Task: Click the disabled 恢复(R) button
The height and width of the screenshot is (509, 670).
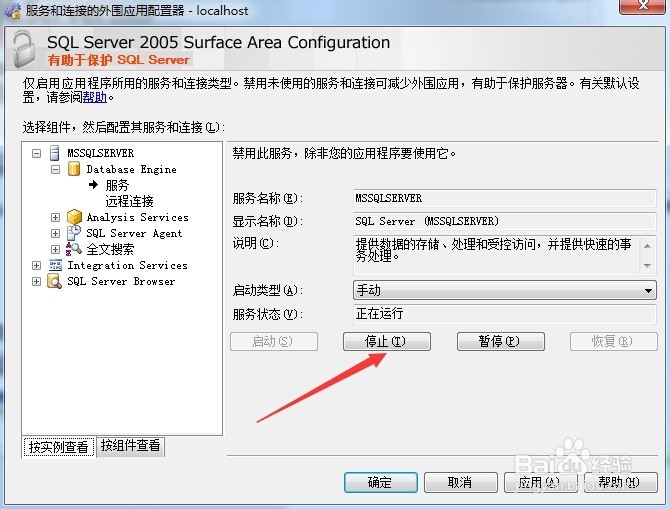Action: point(613,341)
